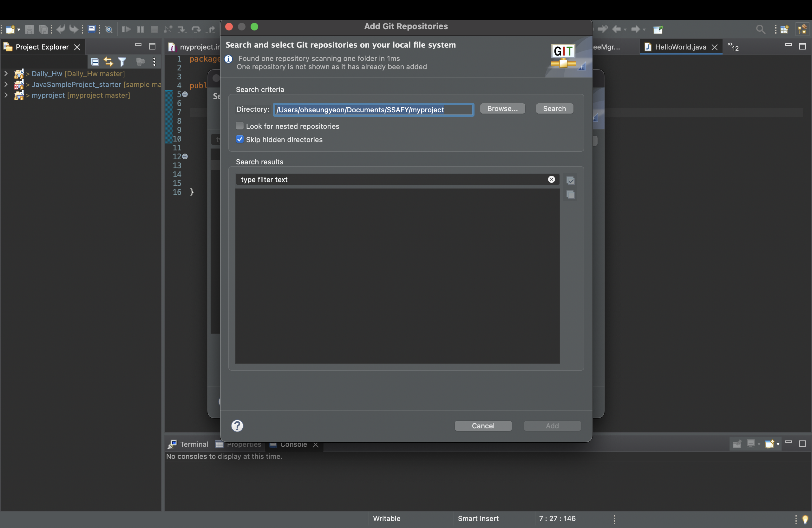This screenshot has height=528, width=812.
Task: Click the Step Return debug icon
Action: pos(211,30)
